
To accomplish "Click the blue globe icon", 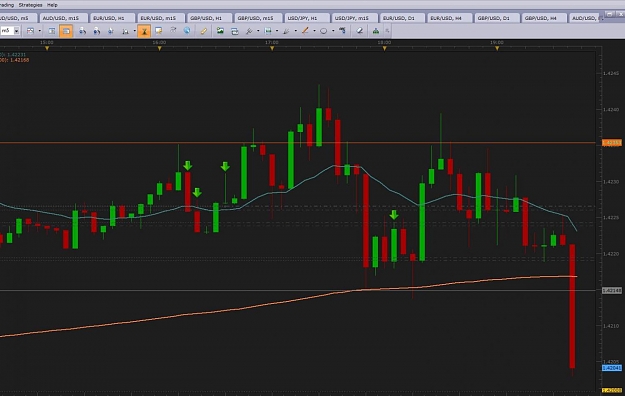I will pyautogui.click(x=187, y=30).
